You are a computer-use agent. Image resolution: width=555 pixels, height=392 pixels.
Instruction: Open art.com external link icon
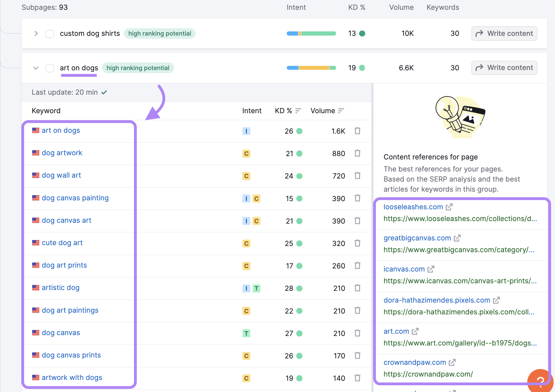(x=415, y=331)
